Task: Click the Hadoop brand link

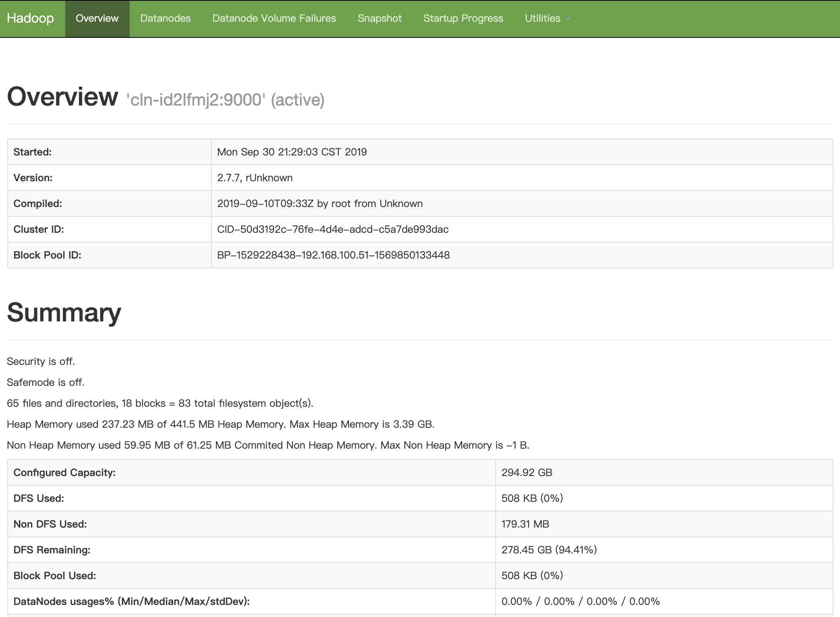Action: (30, 19)
